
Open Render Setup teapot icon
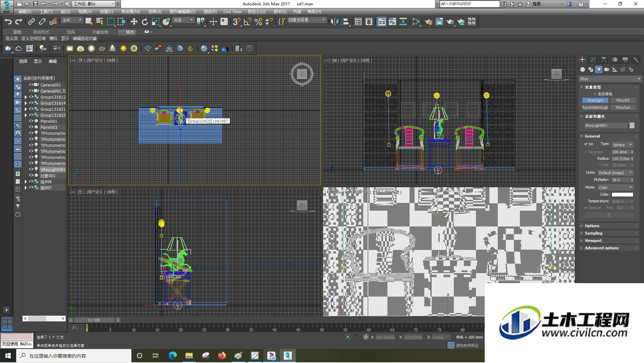pos(428,22)
